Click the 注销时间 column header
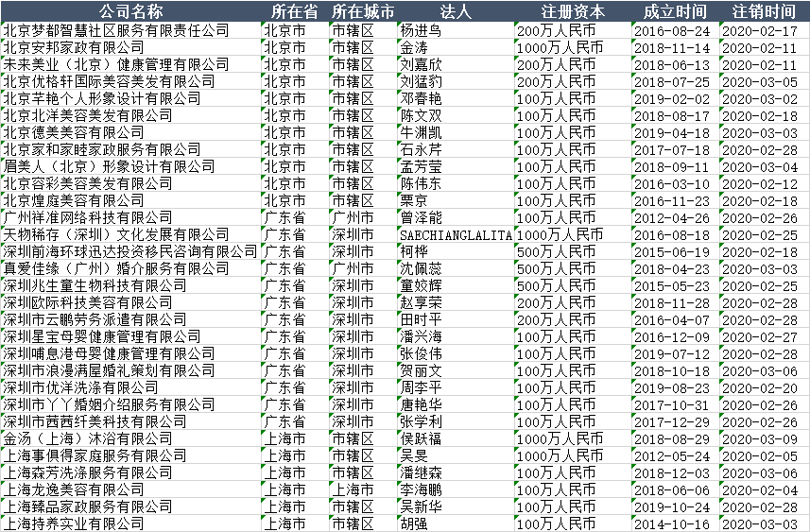The height and width of the screenshot is (532, 810). coord(764,10)
